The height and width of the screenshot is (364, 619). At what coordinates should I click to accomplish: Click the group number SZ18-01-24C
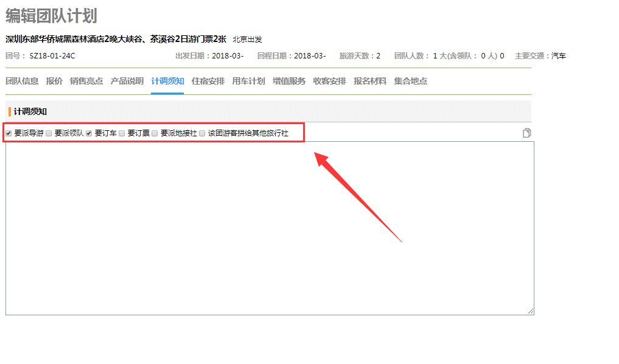(52, 55)
